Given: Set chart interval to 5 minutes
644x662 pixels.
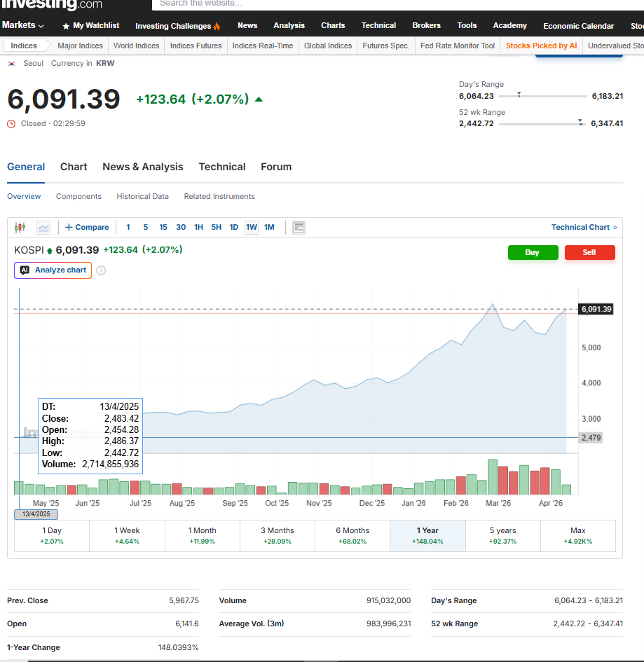Looking at the screenshot, I should coord(146,227).
